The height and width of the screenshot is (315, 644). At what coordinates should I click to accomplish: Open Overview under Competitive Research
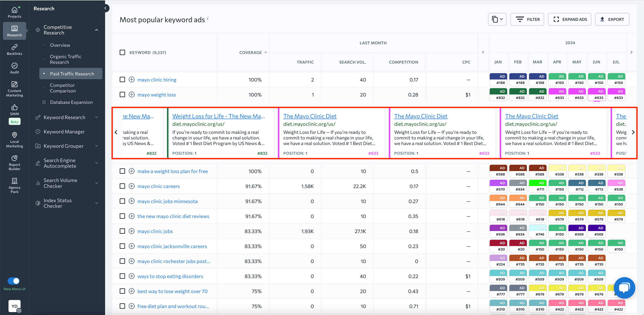click(x=60, y=45)
